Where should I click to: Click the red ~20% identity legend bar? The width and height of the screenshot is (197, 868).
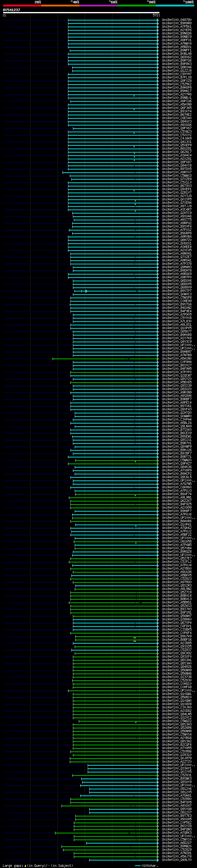(22, 6)
